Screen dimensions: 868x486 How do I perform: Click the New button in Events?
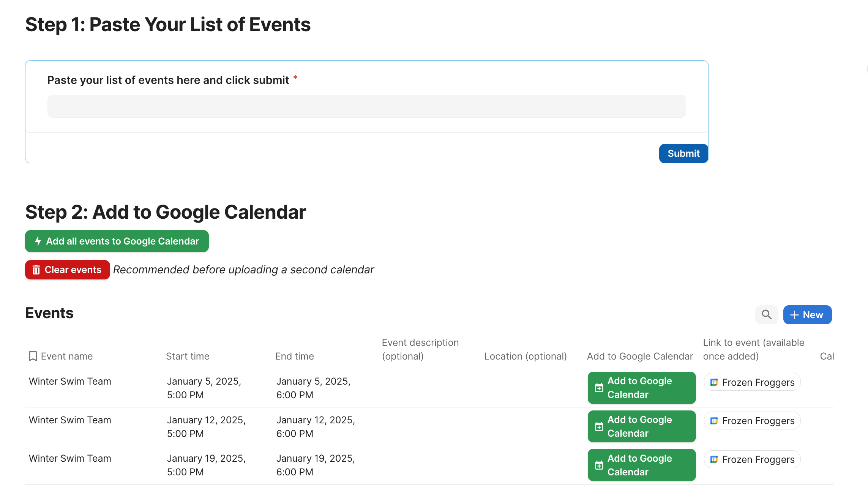tap(807, 315)
